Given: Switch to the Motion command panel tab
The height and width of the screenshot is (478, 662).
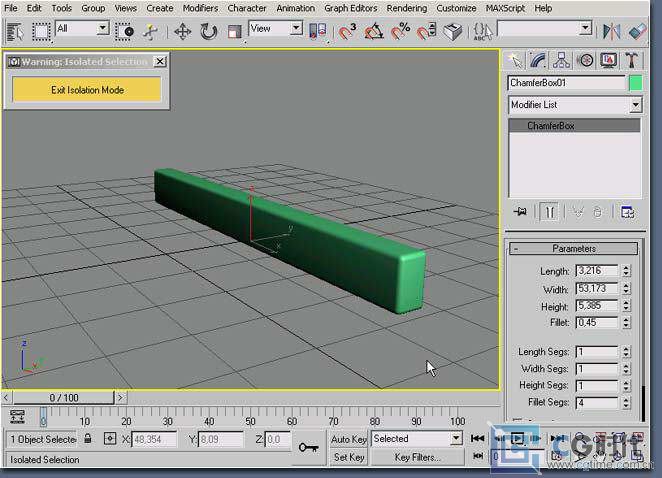Looking at the screenshot, I should [585, 61].
